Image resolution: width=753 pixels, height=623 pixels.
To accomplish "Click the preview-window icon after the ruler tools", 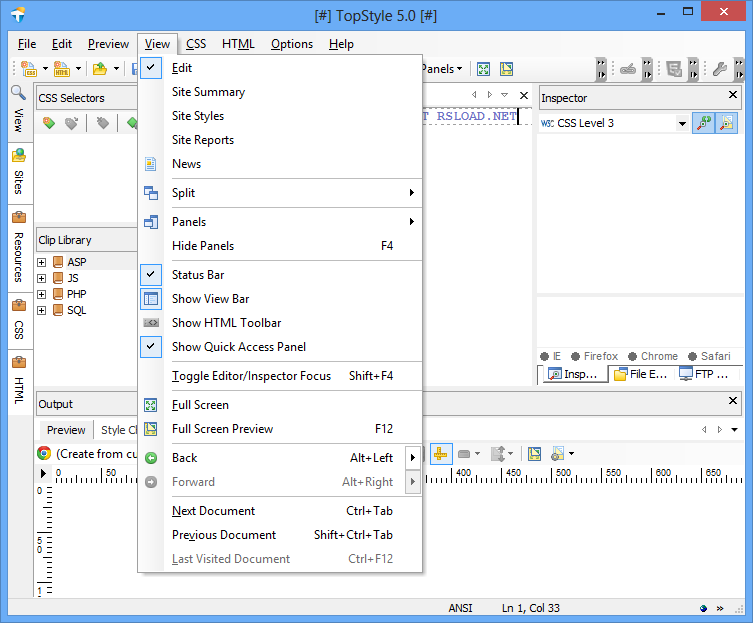I will point(534,453).
